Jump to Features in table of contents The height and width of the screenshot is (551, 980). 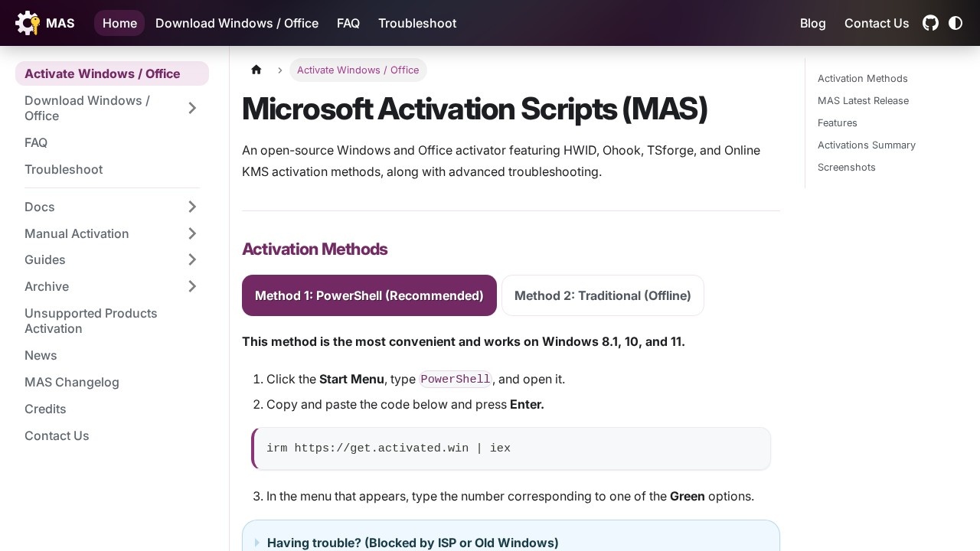click(838, 122)
